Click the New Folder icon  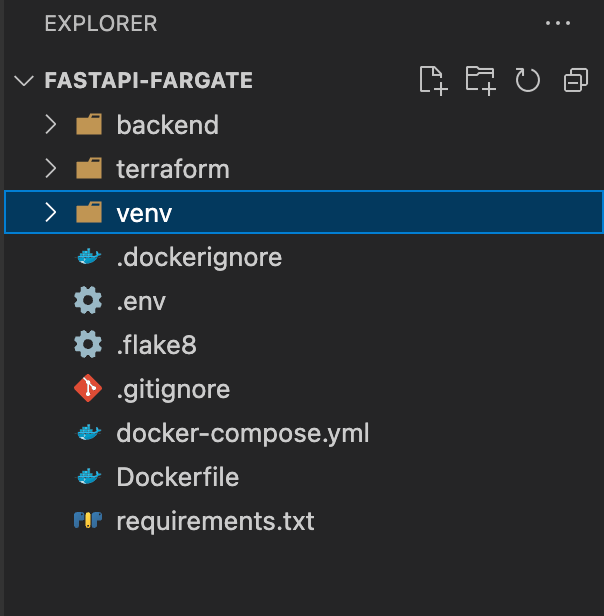pos(480,81)
